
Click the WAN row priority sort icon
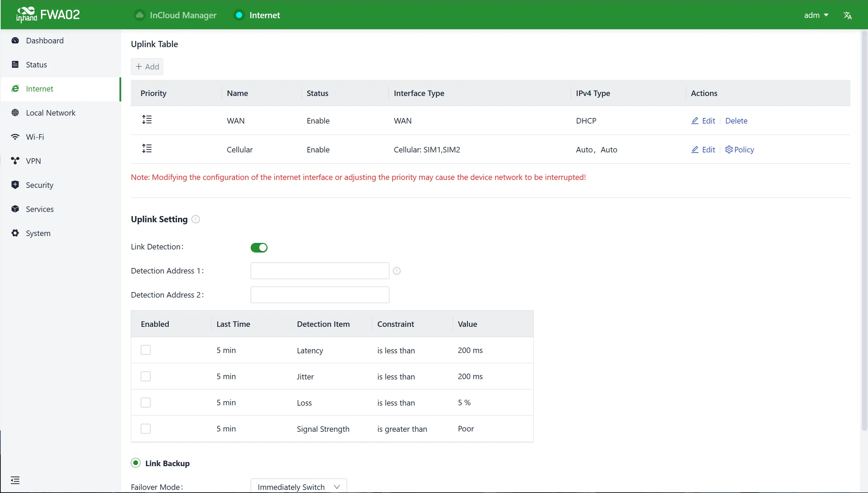tap(147, 120)
